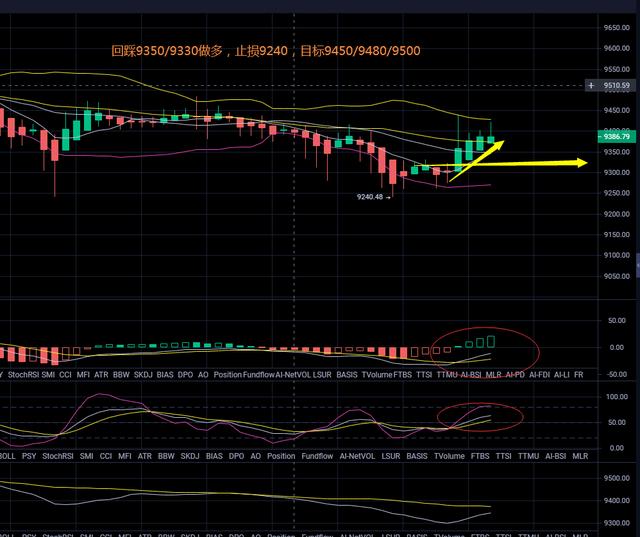Viewport: 640px width, 537px height.
Task: Select Fundflow tab under the oscillator panel
Action: click(x=317, y=456)
